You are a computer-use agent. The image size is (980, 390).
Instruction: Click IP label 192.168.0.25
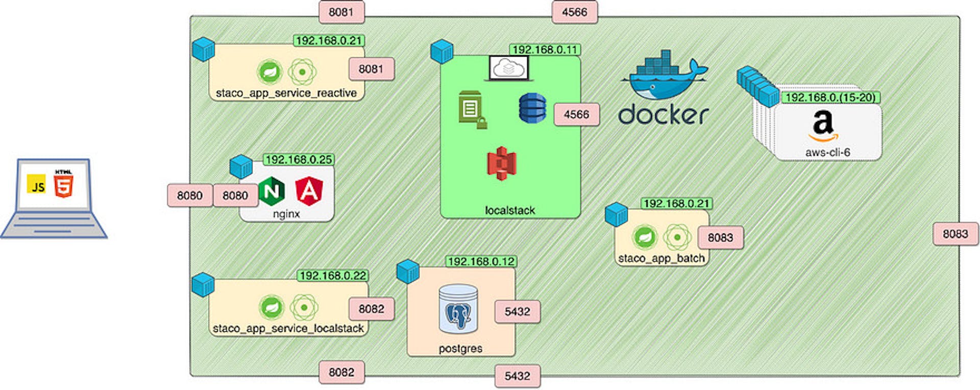click(x=299, y=159)
